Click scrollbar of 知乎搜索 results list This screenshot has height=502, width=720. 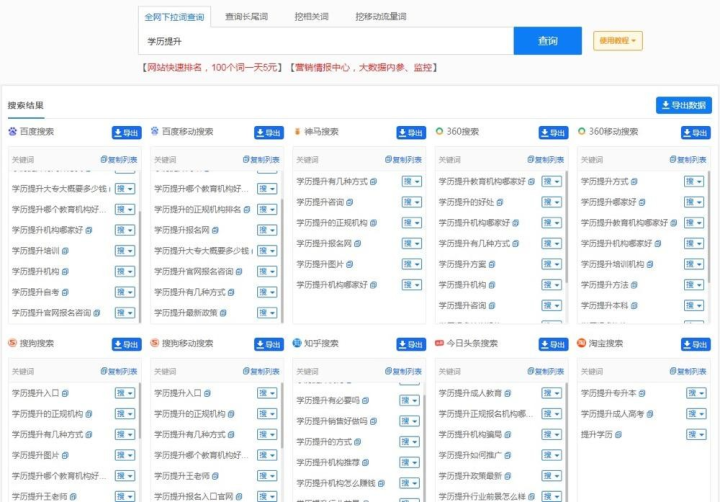(424, 446)
